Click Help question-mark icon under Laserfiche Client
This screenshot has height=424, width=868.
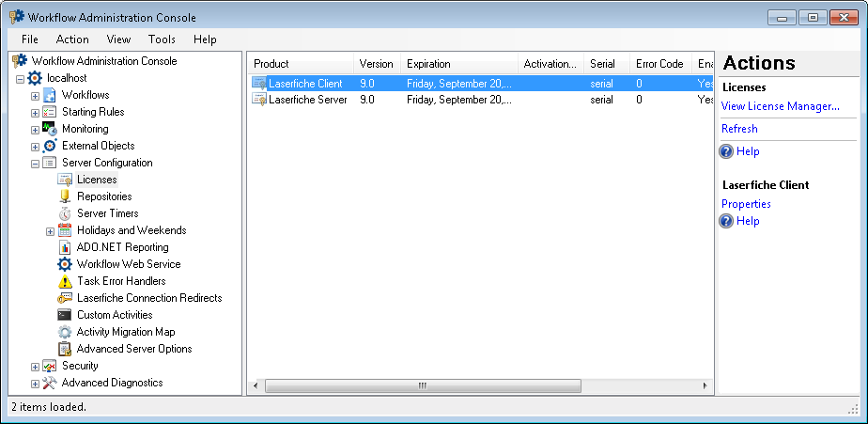click(726, 221)
